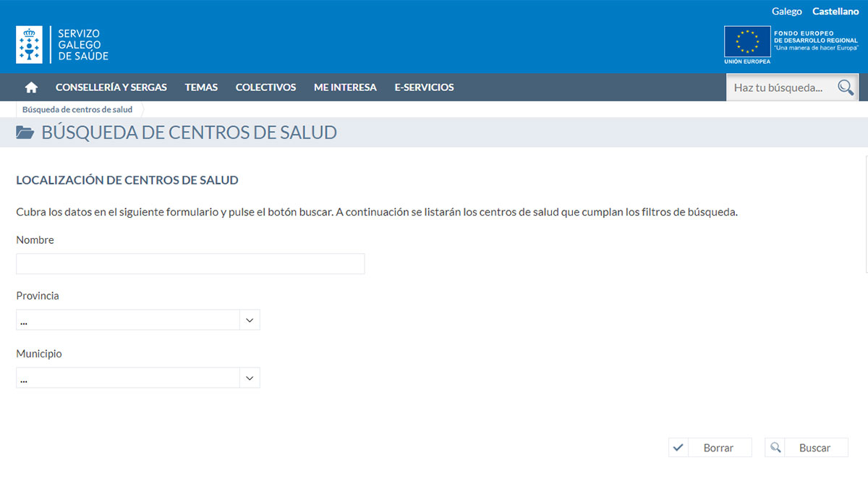Viewport: 868px width, 497px height.
Task: Open the E-Servicios menu
Action: pos(424,88)
